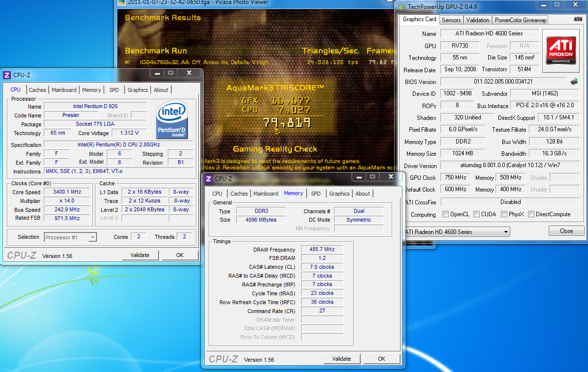The image size is (588, 372).
Task: Click the Code Name Presler field
Action: click(71, 115)
